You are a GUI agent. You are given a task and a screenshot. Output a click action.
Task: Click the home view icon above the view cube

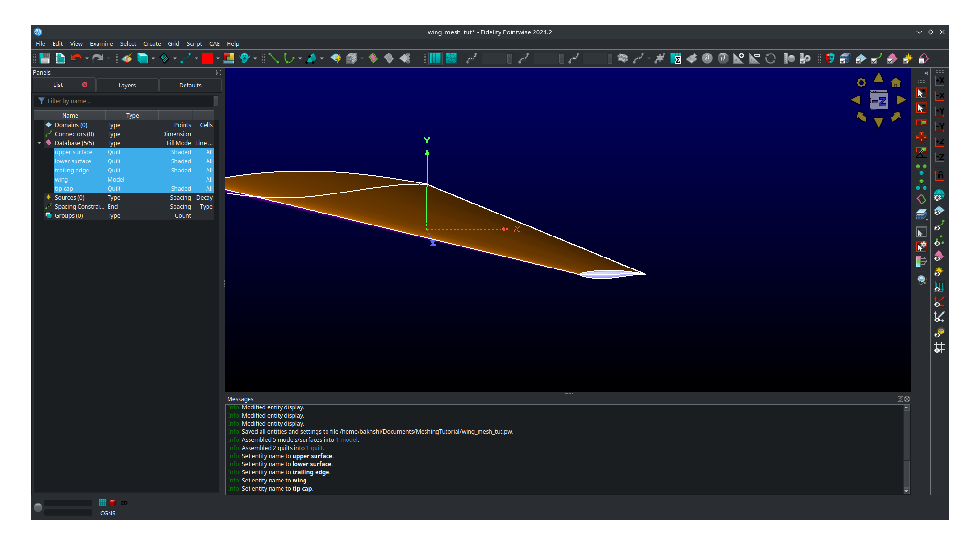coord(896,82)
